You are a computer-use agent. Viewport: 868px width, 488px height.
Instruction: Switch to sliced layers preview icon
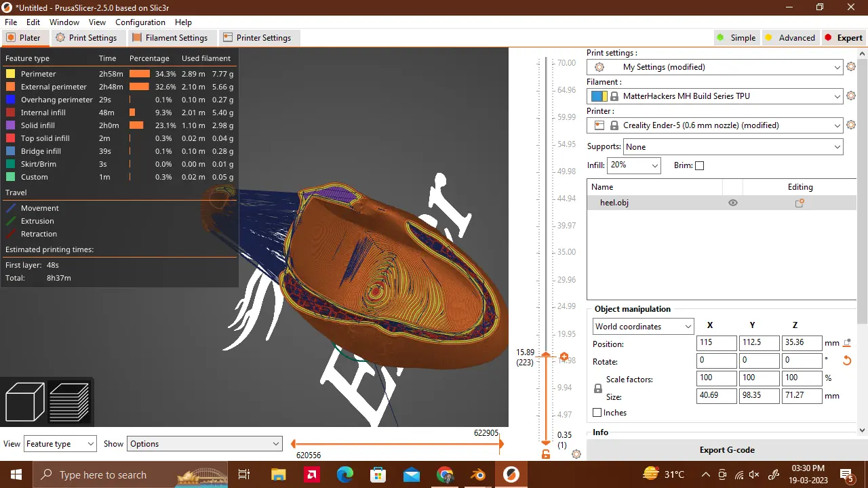(69, 402)
